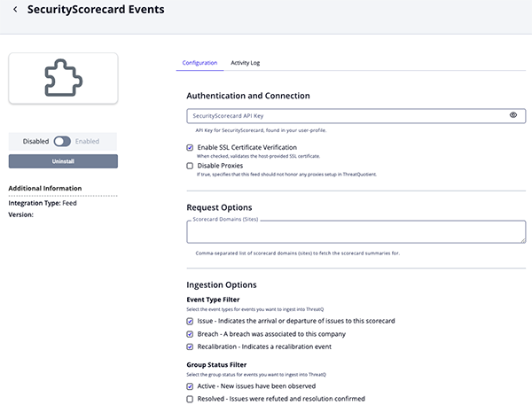Viewport: 532px width, 405px height.
Task: Click the puzzle piece integration icon
Action: (64, 78)
